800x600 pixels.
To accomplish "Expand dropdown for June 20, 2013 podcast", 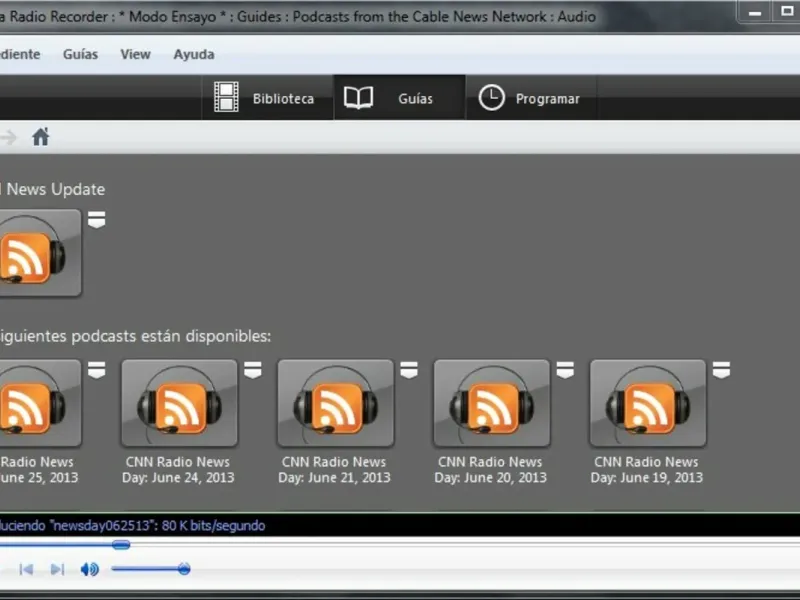I will [x=565, y=370].
